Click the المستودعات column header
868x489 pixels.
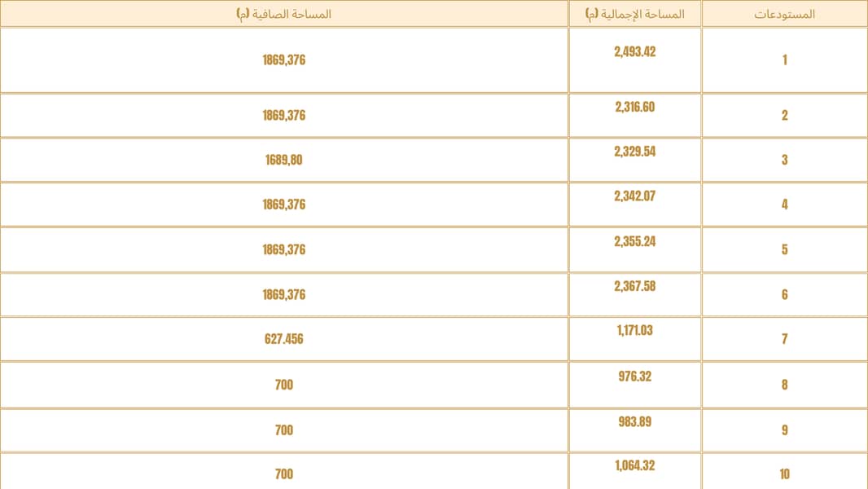(x=784, y=14)
